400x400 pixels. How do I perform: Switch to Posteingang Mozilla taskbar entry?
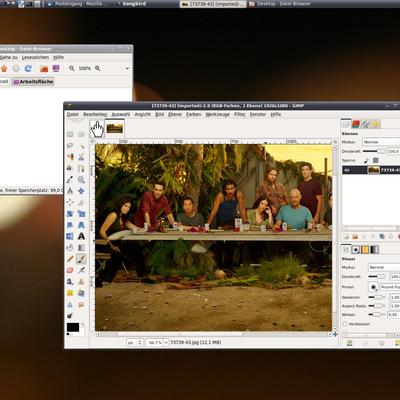click(x=77, y=4)
